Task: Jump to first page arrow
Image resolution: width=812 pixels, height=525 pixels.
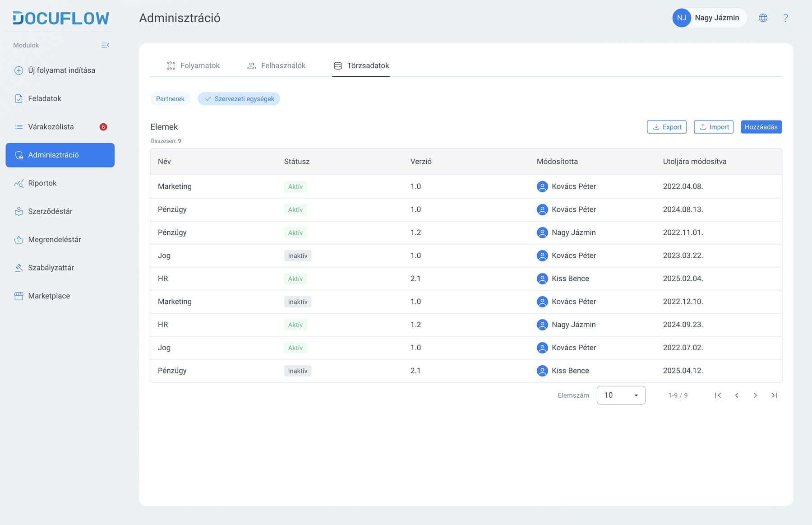Action: pos(718,395)
